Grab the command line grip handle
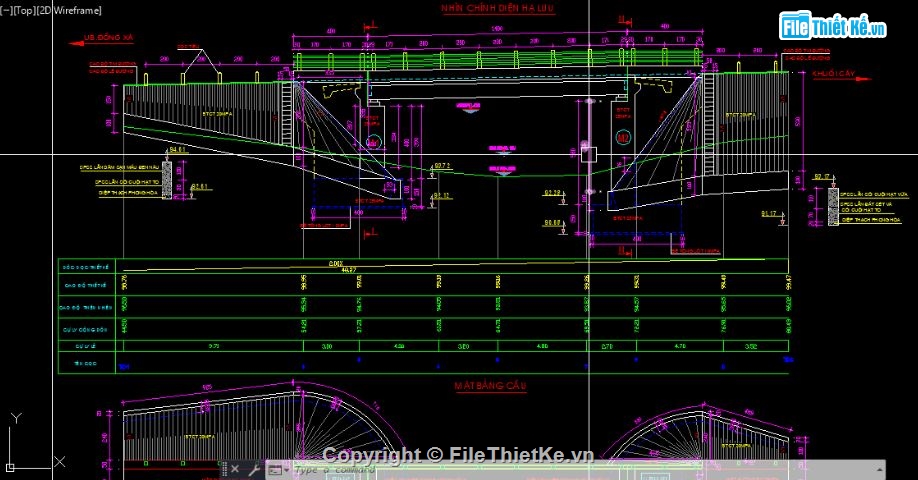 coord(224,469)
